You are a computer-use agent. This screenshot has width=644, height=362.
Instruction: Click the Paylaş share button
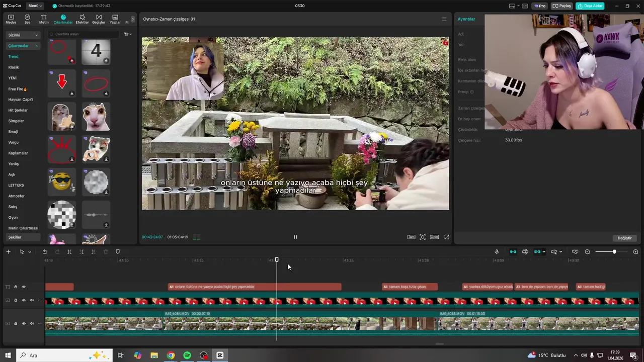(x=562, y=6)
